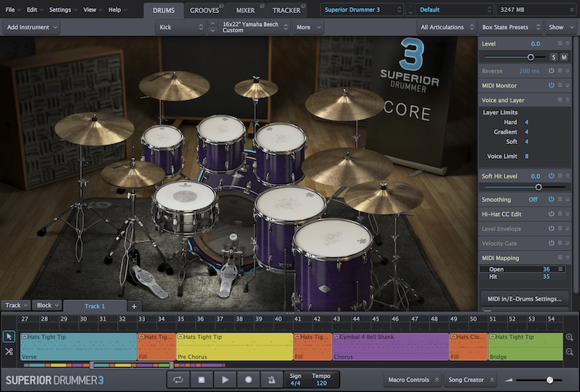Step through kick drums with the arrows beside Kick

212,27
